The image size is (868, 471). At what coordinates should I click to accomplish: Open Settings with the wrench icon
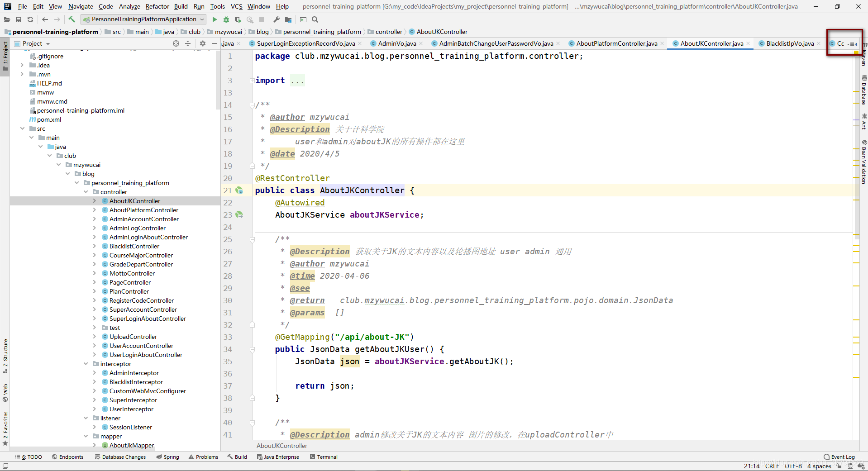pyautogui.click(x=277, y=19)
